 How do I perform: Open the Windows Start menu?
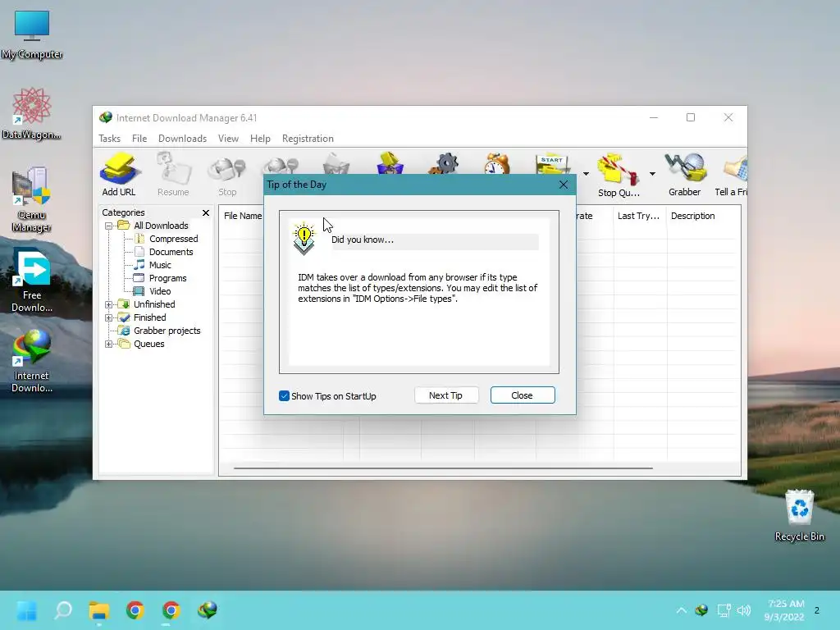pyautogui.click(x=27, y=610)
